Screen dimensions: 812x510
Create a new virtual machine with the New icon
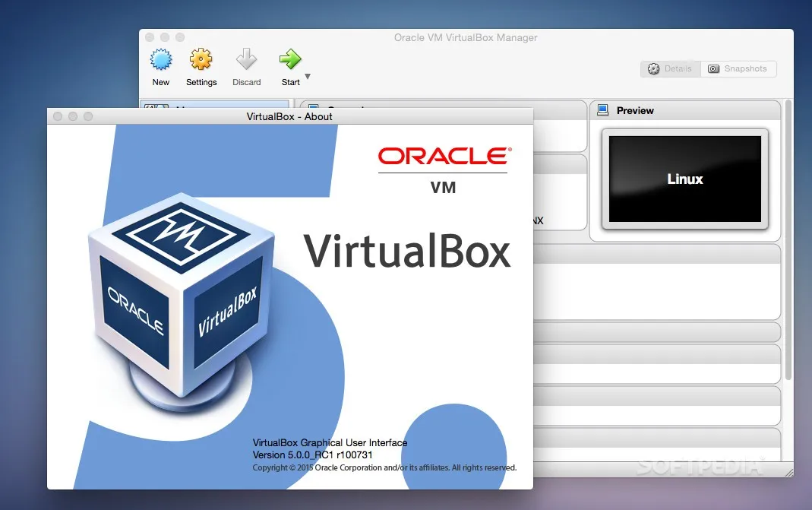(x=160, y=59)
